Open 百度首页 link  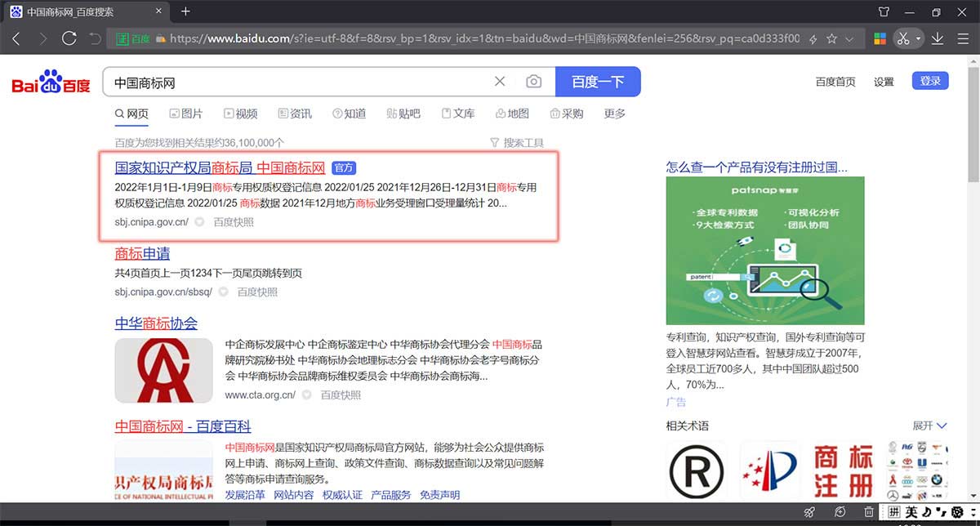click(835, 82)
